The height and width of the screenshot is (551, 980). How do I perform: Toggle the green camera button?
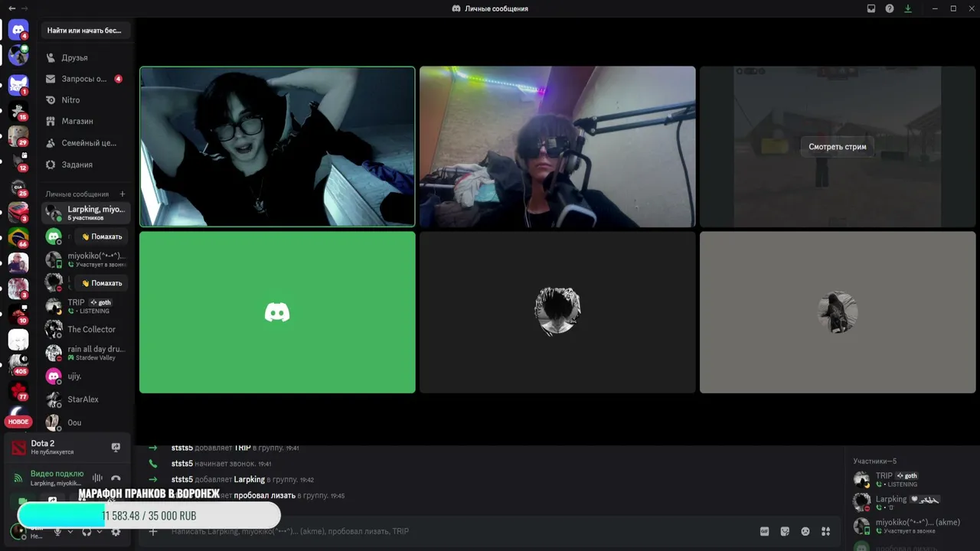click(23, 500)
